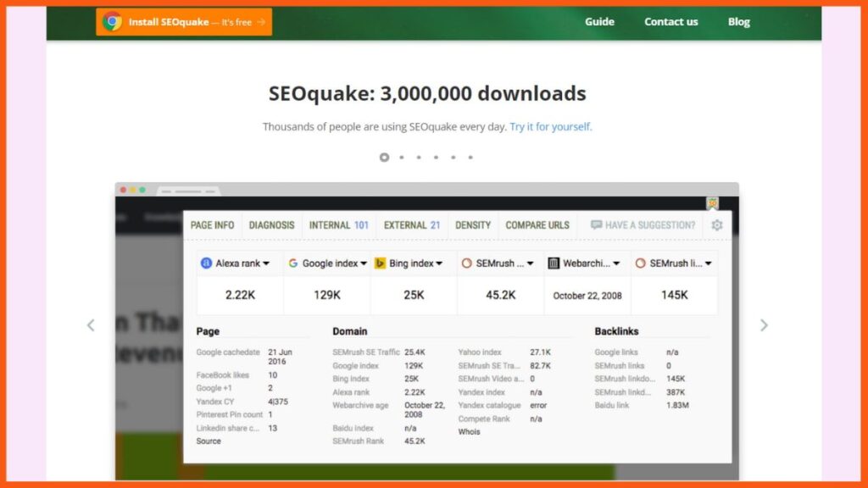Image resolution: width=868 pixels, height=488 pixels.
Task: Open the COMPARE URLS tab
Action: 537,225
